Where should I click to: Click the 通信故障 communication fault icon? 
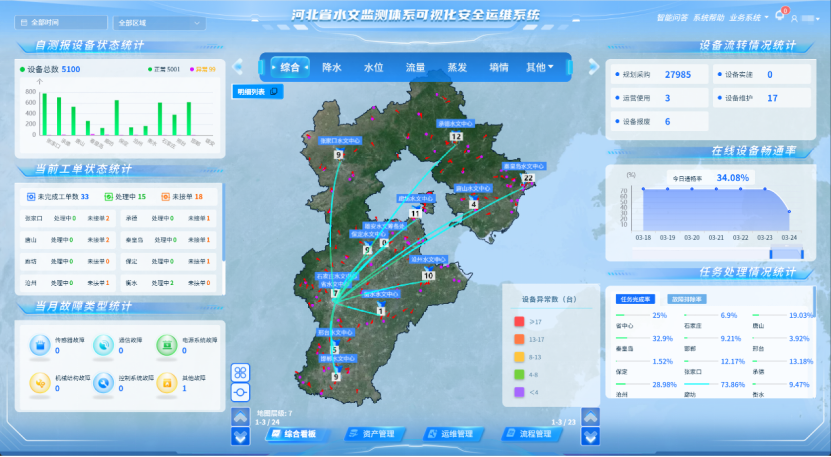click(x=102, y=344)
